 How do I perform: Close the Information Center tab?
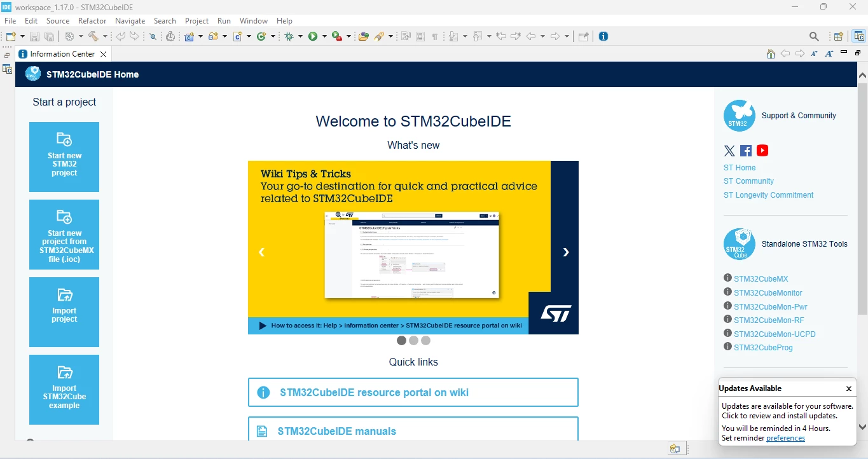(104, 54)
